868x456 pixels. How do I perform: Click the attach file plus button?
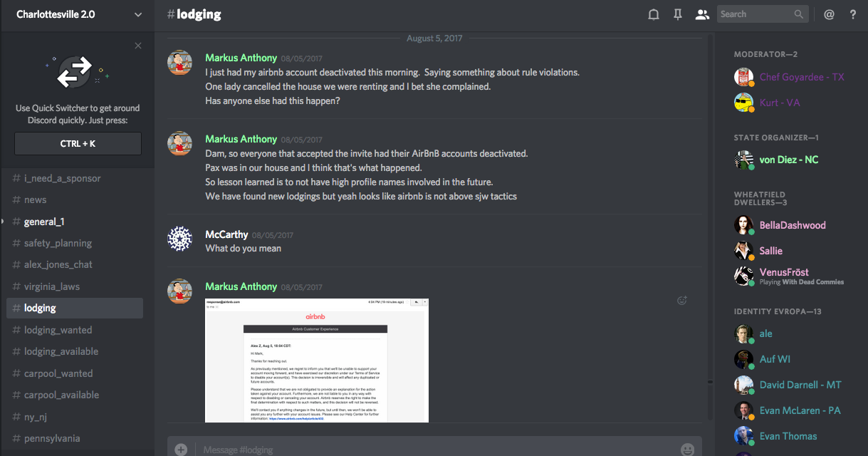click(181, 450)
